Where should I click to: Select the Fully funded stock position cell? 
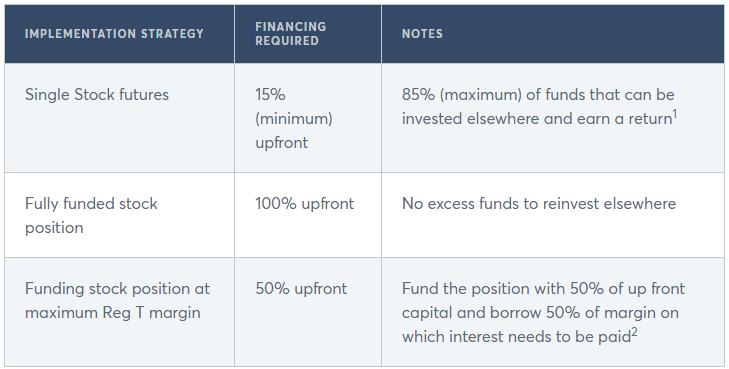[119, 215]
